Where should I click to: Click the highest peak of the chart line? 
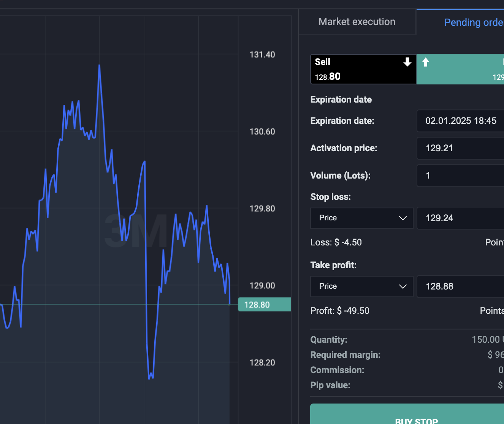tap(99, 65)
